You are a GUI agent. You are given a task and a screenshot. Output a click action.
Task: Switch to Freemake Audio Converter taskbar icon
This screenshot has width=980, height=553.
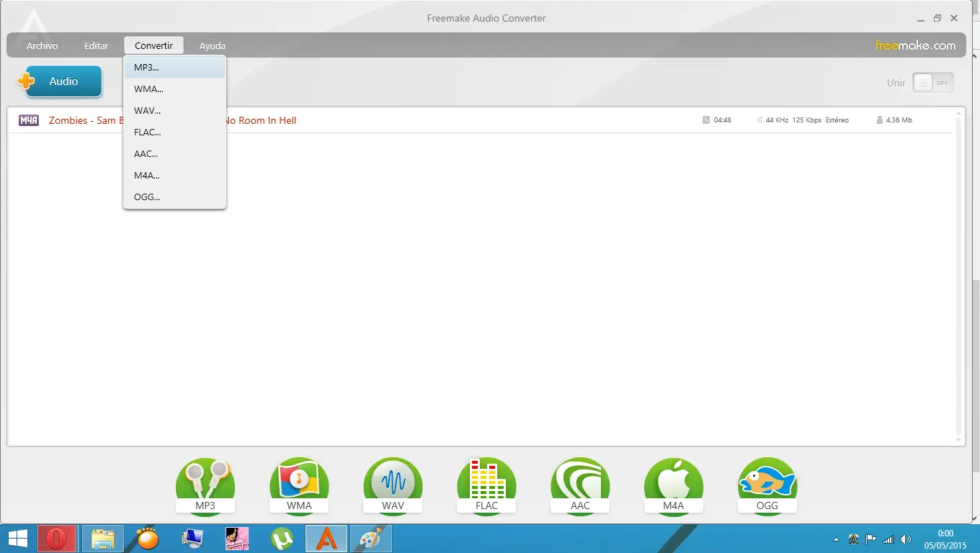[x=326, y=539]
